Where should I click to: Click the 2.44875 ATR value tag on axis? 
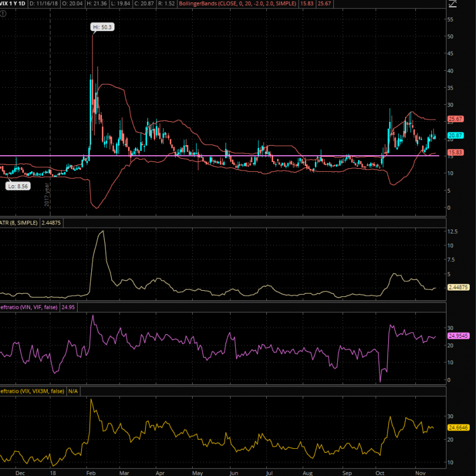click(458, 287)
